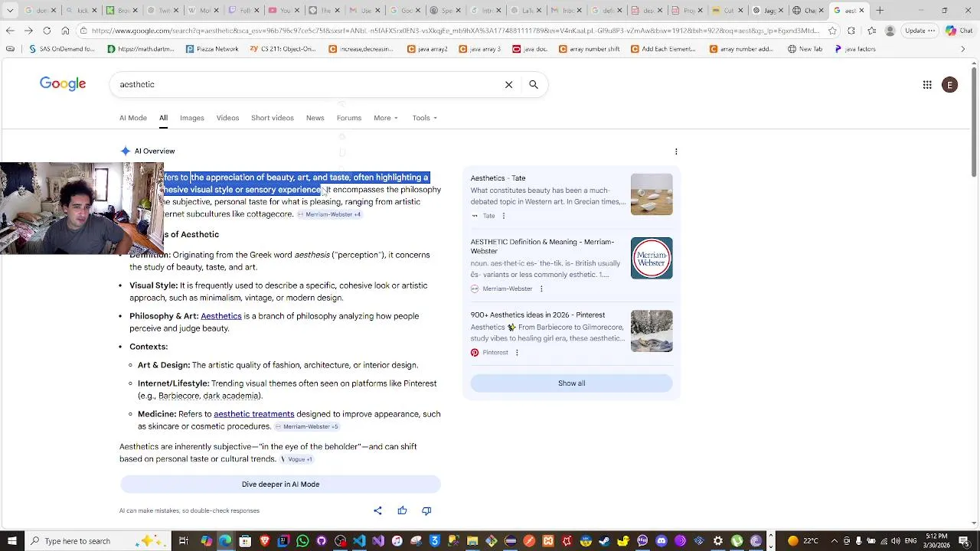This screenshot has width=980, height=551.
Task: Go back to previous page
Action: (x=10, y=31)
